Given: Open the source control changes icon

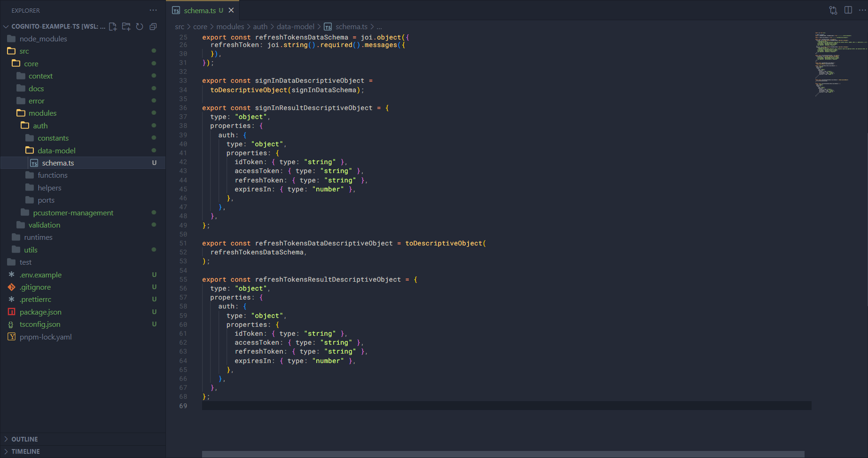Looking at the screenshot, I should click(833, 10).
